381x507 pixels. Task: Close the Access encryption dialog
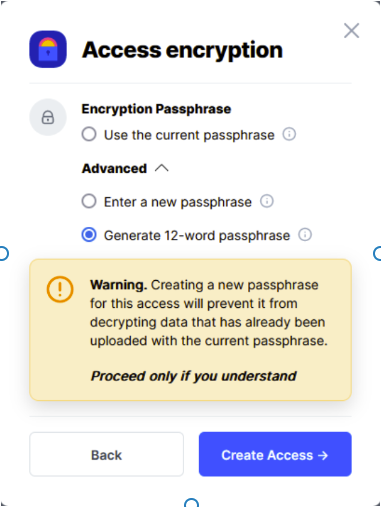pos(351,31)
